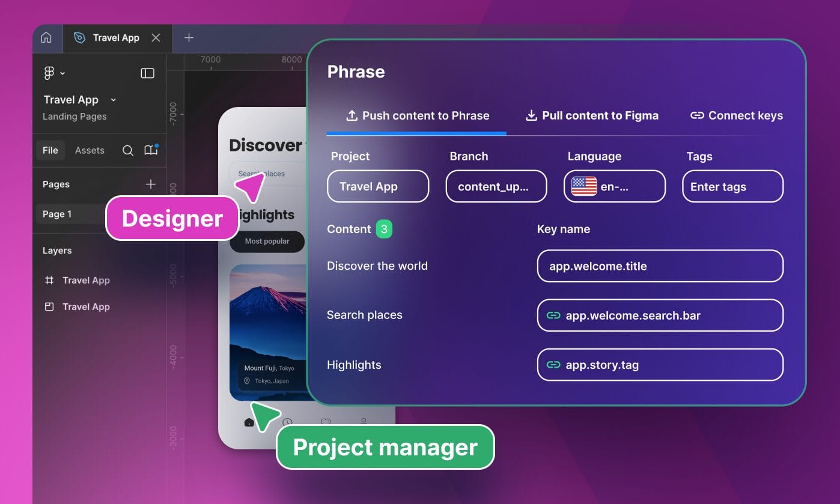The height and width of the screenshot is (504, 840).
Task: Tap the profile icon in the phone navigation
Action: [364, 422]
